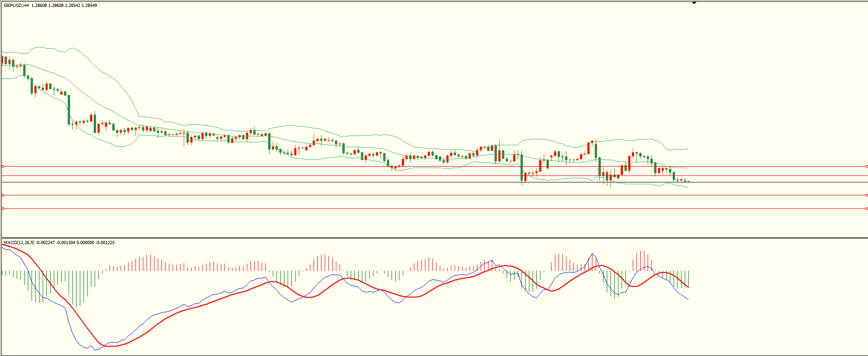This screenshot has width=868, height=356.
Task: Select right handle of the highest red horizontal line
Action: [x=867, y=166]
